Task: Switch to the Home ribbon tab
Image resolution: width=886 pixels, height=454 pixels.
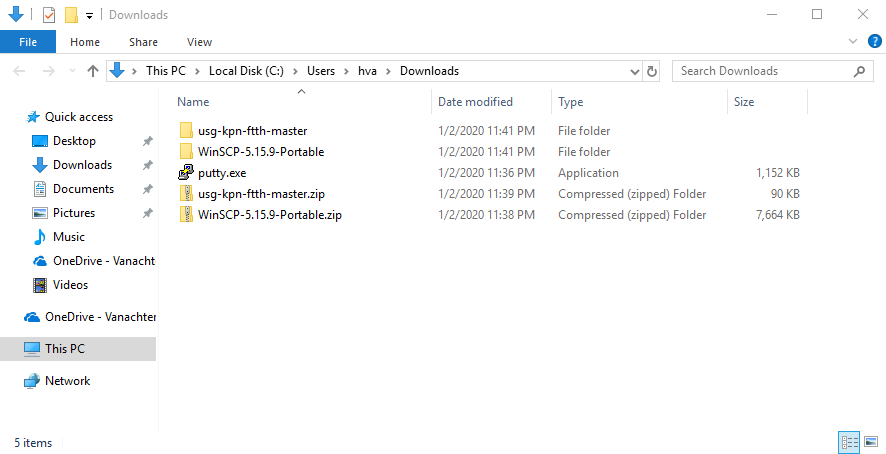Action: point(85,42)
